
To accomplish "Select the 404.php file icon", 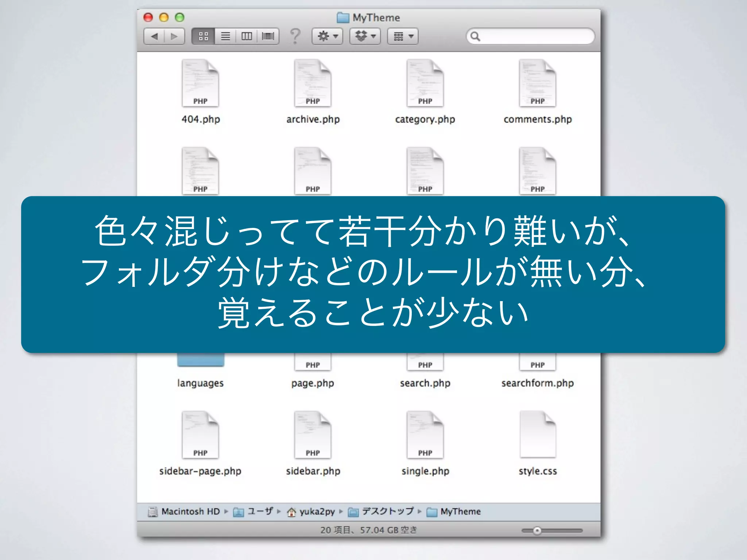I will [200, 83].
